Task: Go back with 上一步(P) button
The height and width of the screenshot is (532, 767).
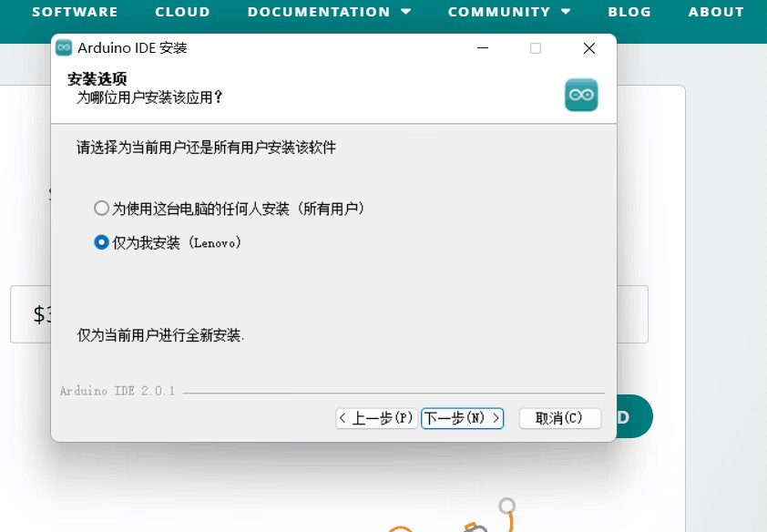Action: (376, 418)
